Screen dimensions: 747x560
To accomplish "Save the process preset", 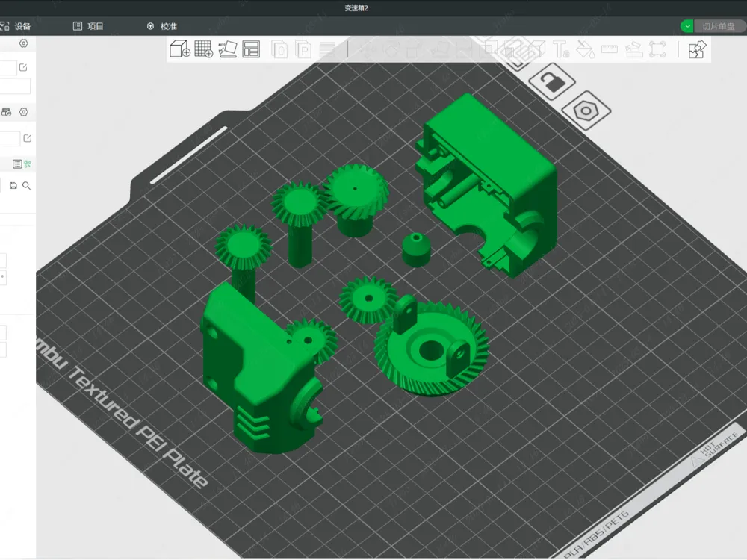I will pyautogui.click(x=13, y=186).
